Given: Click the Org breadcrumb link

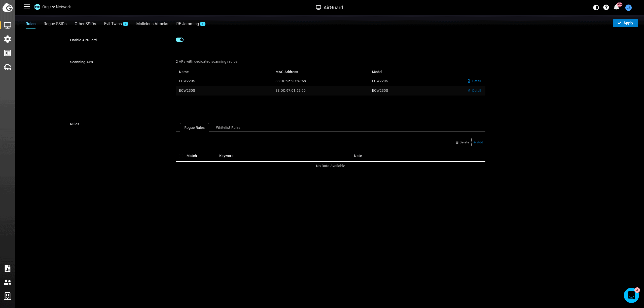Looking at the screenshot, I should 45,7.
